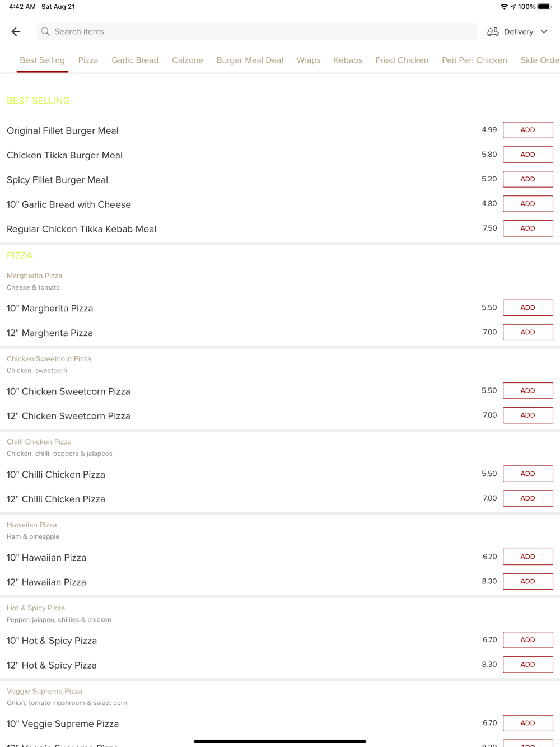Add Original Fillet Burger Meal
This screenshot has width=560, height=747.
[x=528, y=130]
